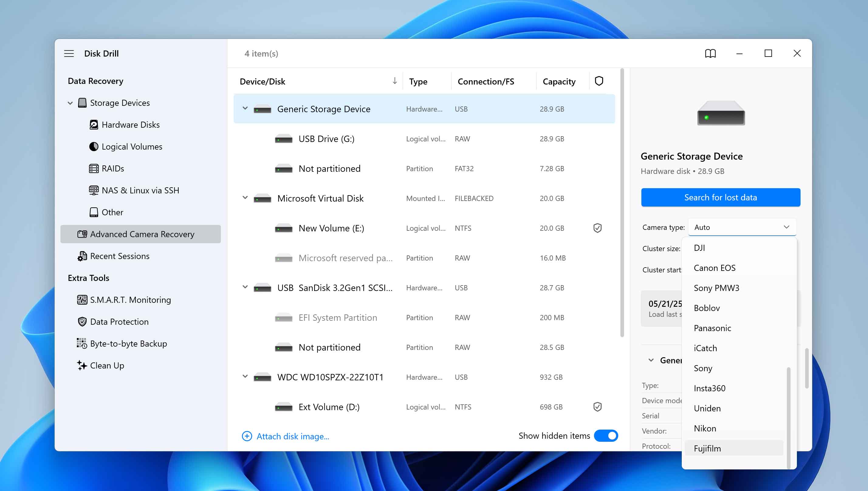The image size is (868, 491).
Task: Open the hamburger menu beside Disk Drill
Action: click(69, 53)
